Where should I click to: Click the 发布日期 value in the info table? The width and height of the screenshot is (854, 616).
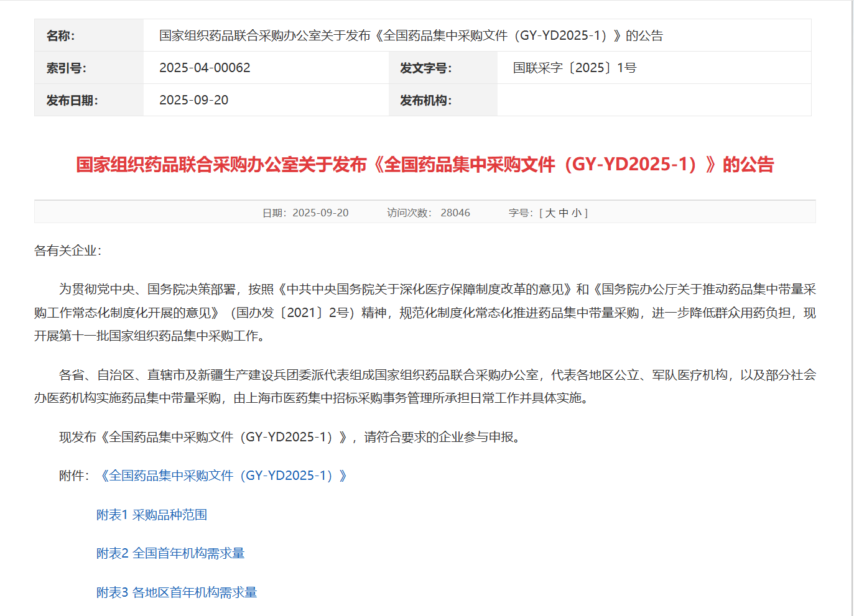click(x=193, y=100)
